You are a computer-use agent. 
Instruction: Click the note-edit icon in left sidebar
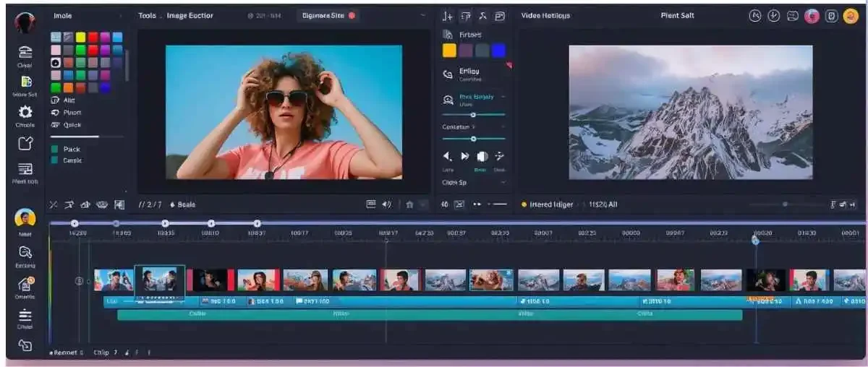(25, 143)
